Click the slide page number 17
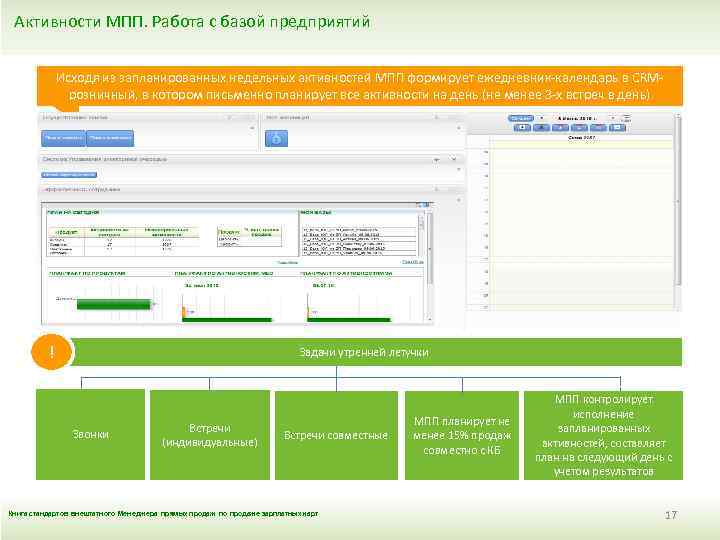This screenshot has height=540, width=720. coord(671,515)
